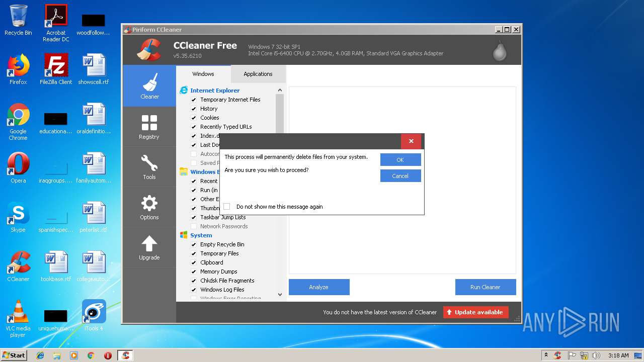Switch to the Windows tab

click(203, 74)
